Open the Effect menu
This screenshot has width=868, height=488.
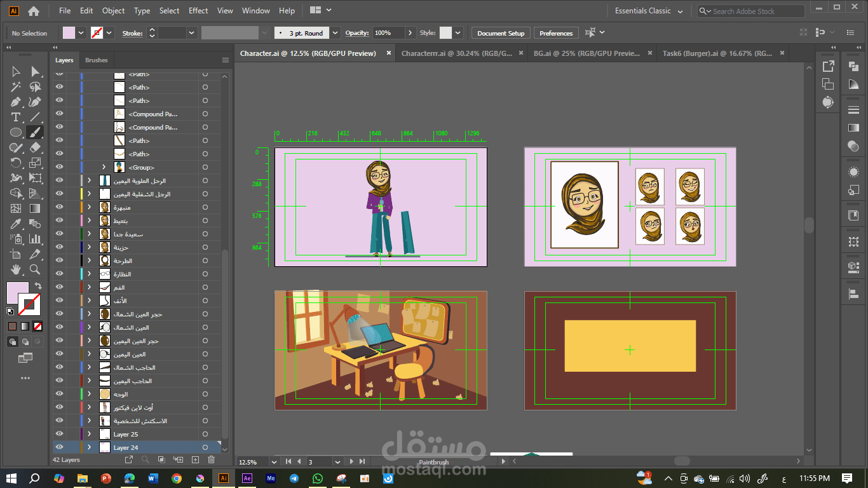[x=198, y=11]
